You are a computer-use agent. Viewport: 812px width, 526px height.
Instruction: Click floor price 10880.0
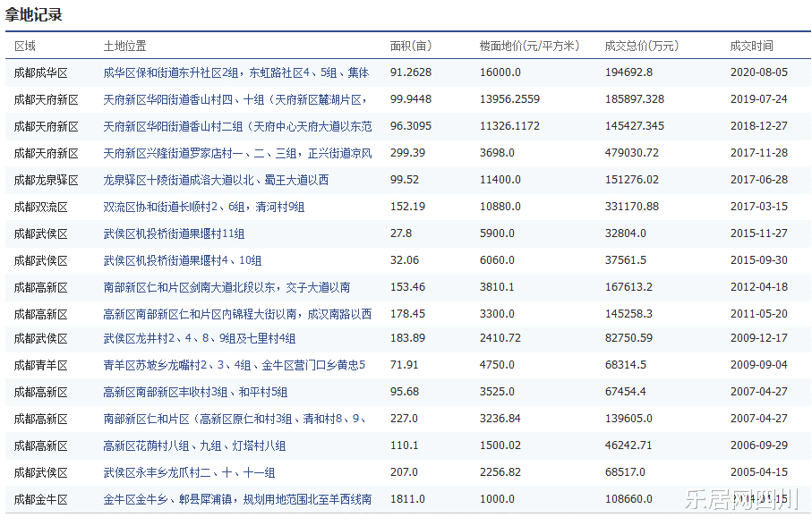click(x=500, y=207)
